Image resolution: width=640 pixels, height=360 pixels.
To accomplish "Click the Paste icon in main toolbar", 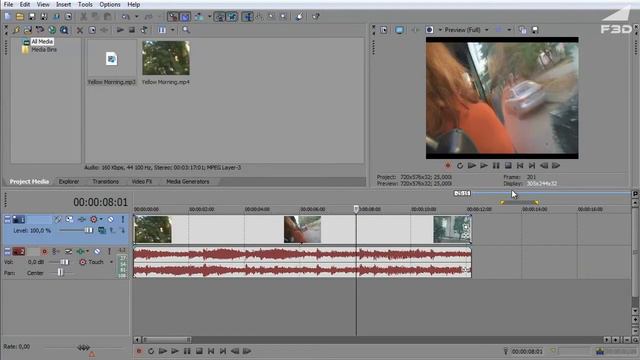I will (x=107, y=17).
